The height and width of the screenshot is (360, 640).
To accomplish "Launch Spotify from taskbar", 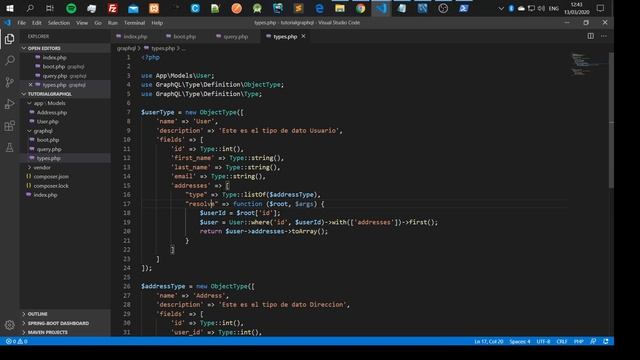I will coord(71,8).
